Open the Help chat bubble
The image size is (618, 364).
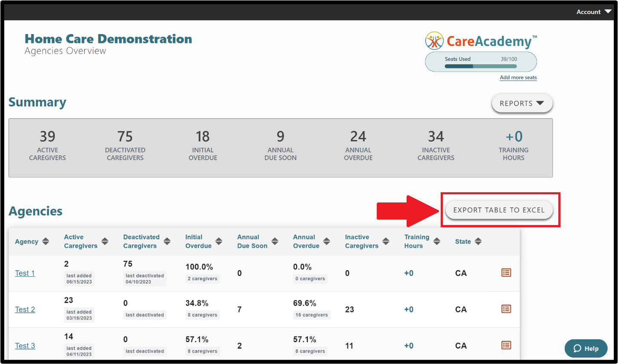click(x=586, y=348)
